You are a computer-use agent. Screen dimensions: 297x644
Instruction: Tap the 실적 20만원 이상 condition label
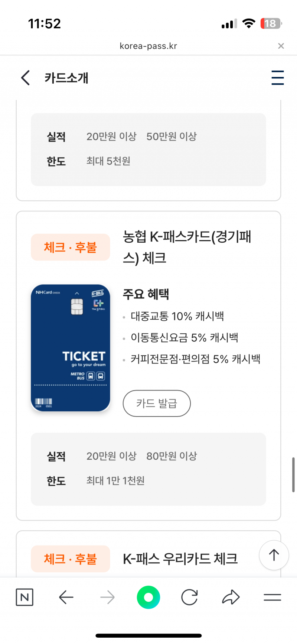(x=111, y=456)
